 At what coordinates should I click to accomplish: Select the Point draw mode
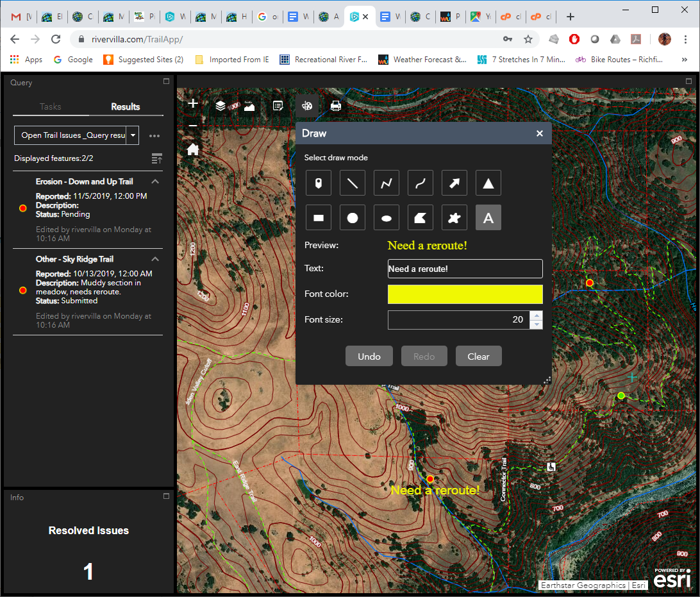[x=319, y=183]
